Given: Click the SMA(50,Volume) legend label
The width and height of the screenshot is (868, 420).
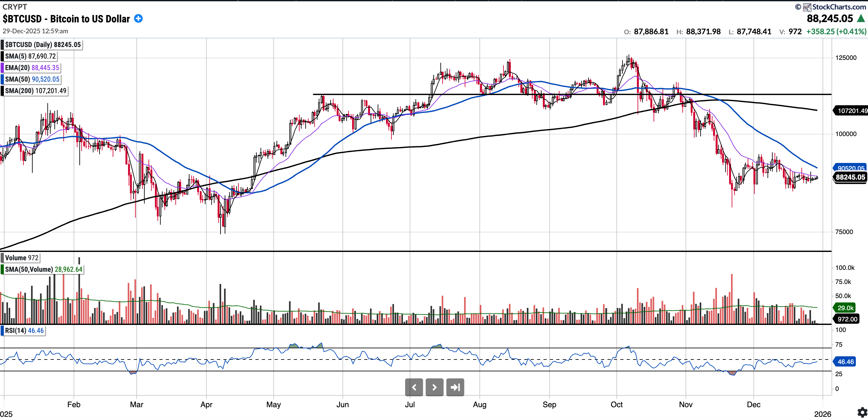Looking at the screenshot, I should tap(43, 269).
